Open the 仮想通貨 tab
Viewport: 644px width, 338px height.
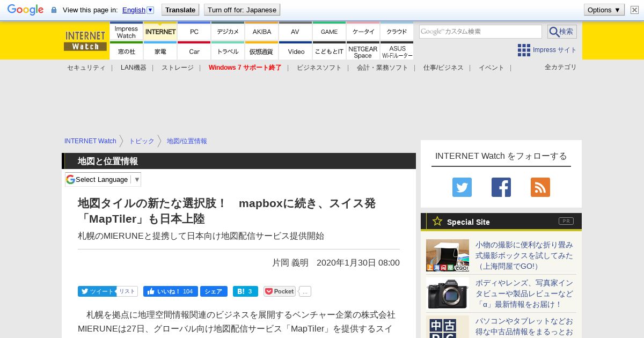pyautogui.click(x=261, y=50)
